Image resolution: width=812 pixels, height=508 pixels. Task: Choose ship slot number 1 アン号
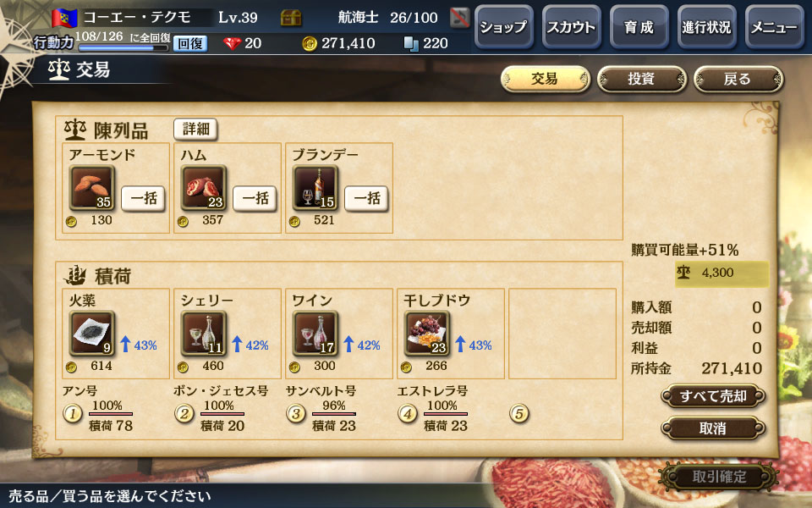coord(73,414)
